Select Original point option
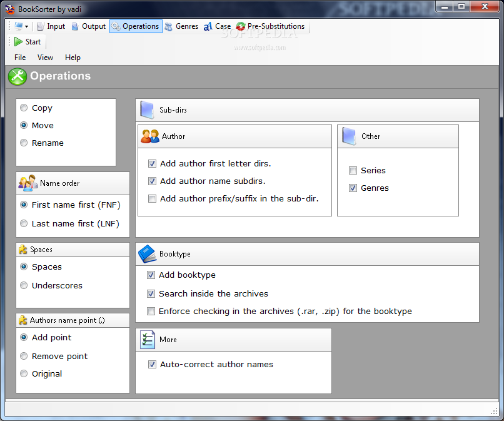The height and width of the screenshot is (421, 504). point(24,373)
